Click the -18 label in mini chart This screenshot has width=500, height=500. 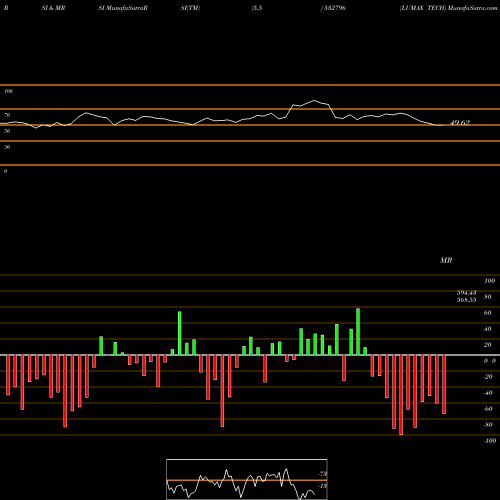point(323,486)
